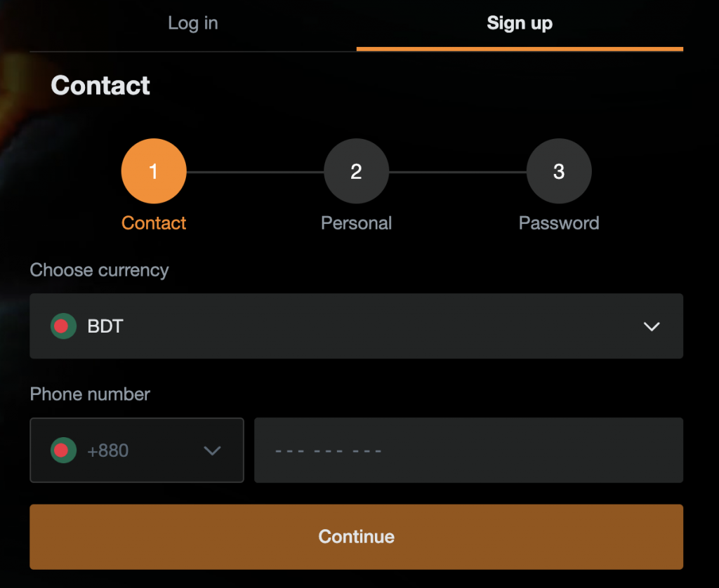Click the Contact step label text
719x588 pixels.
pos(153,222)
